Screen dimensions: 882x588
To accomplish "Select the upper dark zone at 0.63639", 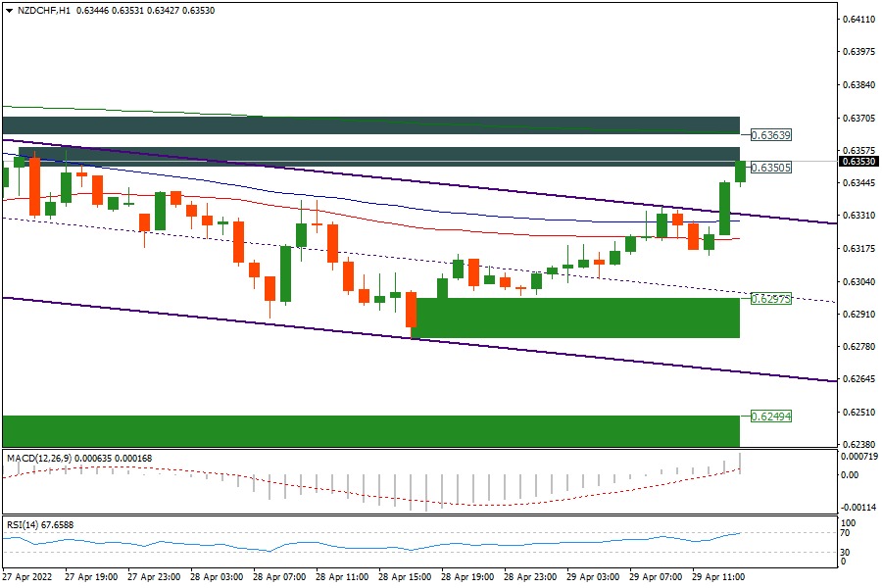I will (x=370, y=124).
